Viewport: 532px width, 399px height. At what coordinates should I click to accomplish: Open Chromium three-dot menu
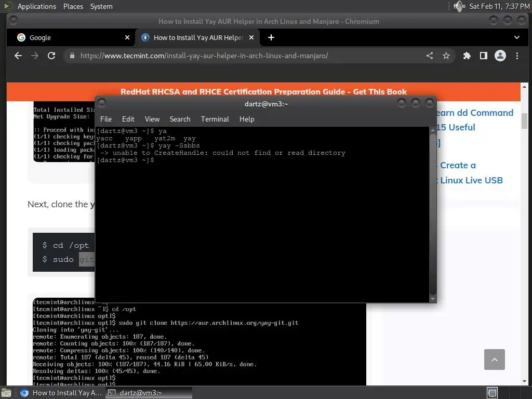(517, 56)
